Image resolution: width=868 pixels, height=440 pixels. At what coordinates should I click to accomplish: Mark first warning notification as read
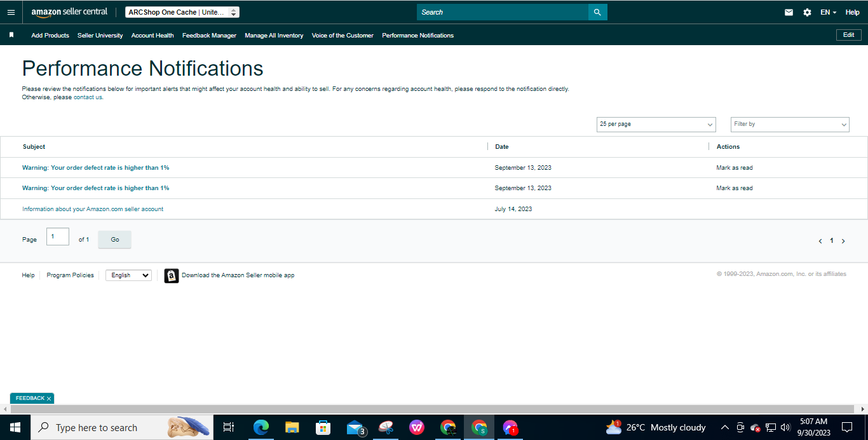(735, 168)
